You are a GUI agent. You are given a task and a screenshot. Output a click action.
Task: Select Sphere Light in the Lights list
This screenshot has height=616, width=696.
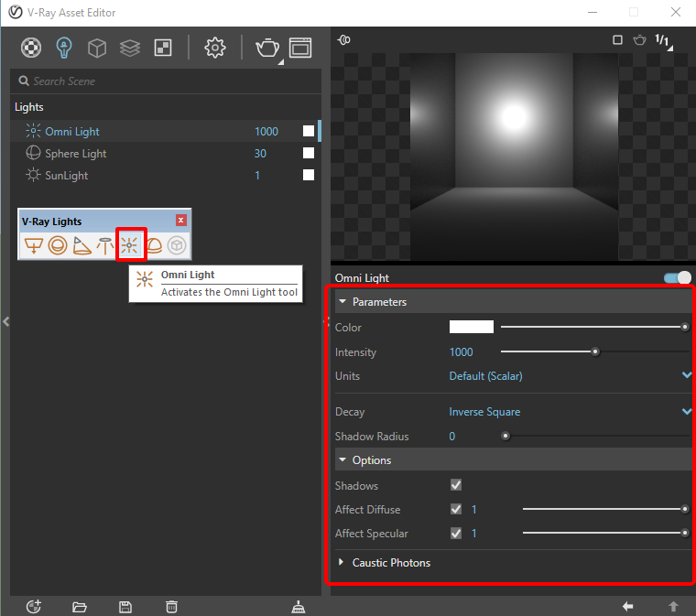pos(76,154)
